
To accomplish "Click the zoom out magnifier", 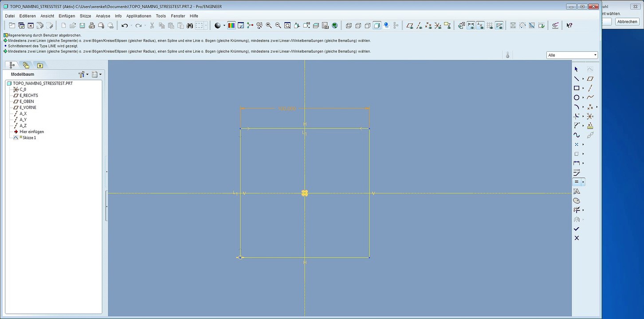I will click(278, 26).
